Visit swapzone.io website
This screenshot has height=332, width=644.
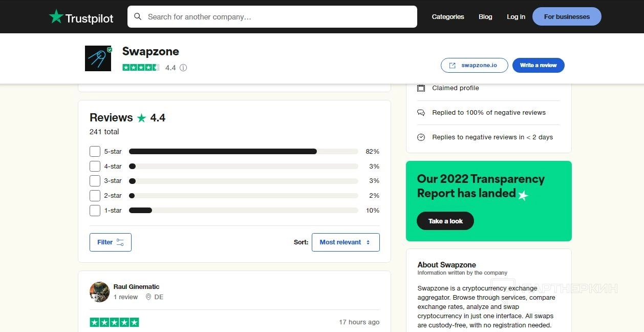475,66
